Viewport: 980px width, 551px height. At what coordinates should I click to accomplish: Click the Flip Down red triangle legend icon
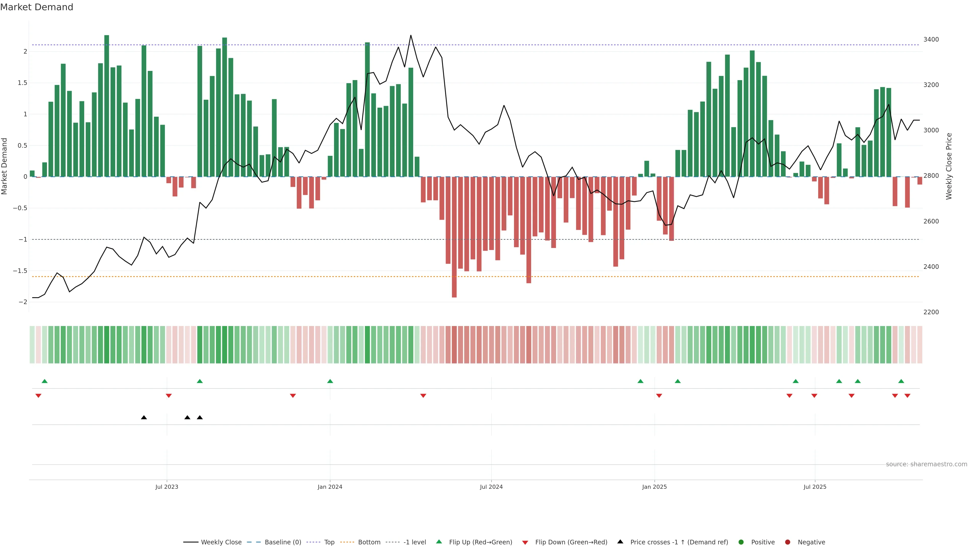(525, 543)
